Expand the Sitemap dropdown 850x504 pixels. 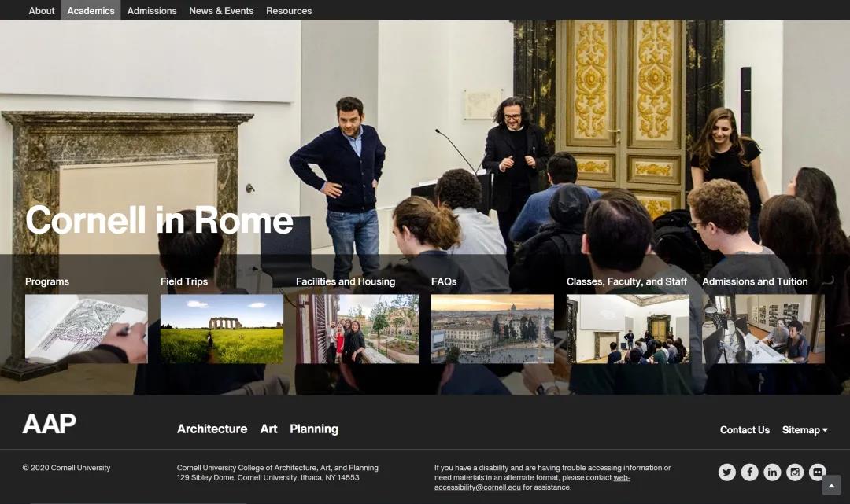pyautogui.click(x=805, y=430)
